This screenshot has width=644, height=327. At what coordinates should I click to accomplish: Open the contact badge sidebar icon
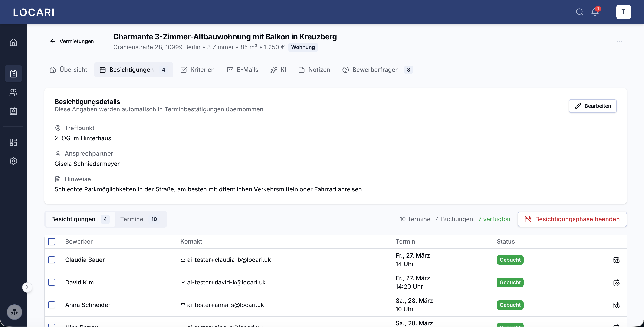pos(13,111)
